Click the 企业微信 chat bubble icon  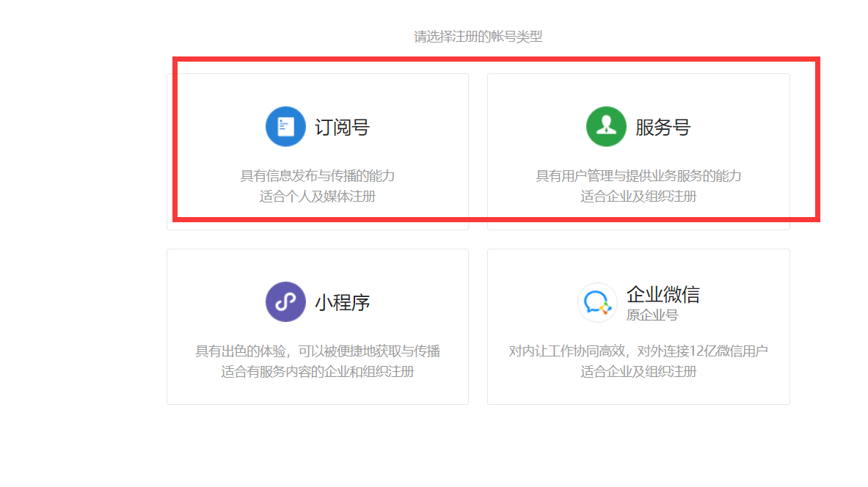[x=597, y=303]
